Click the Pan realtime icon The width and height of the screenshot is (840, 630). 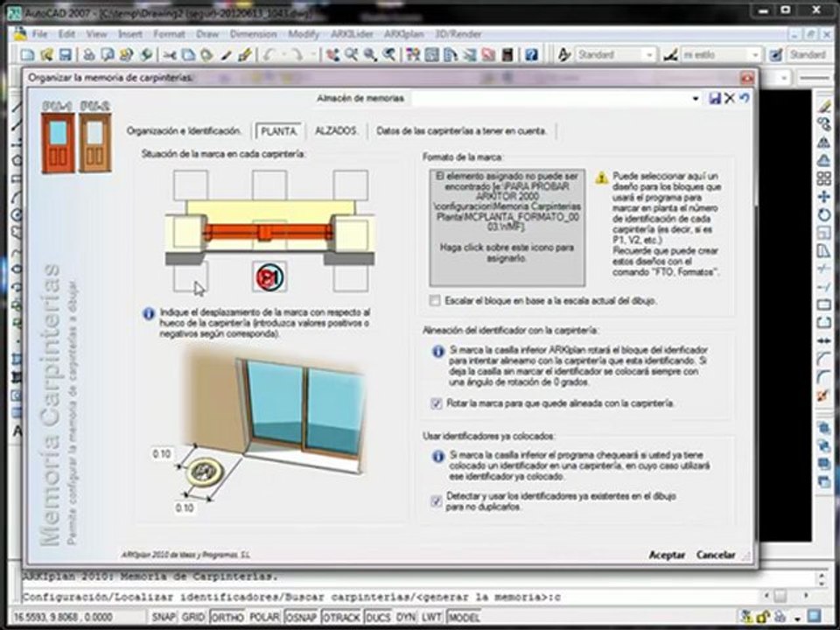332,54
